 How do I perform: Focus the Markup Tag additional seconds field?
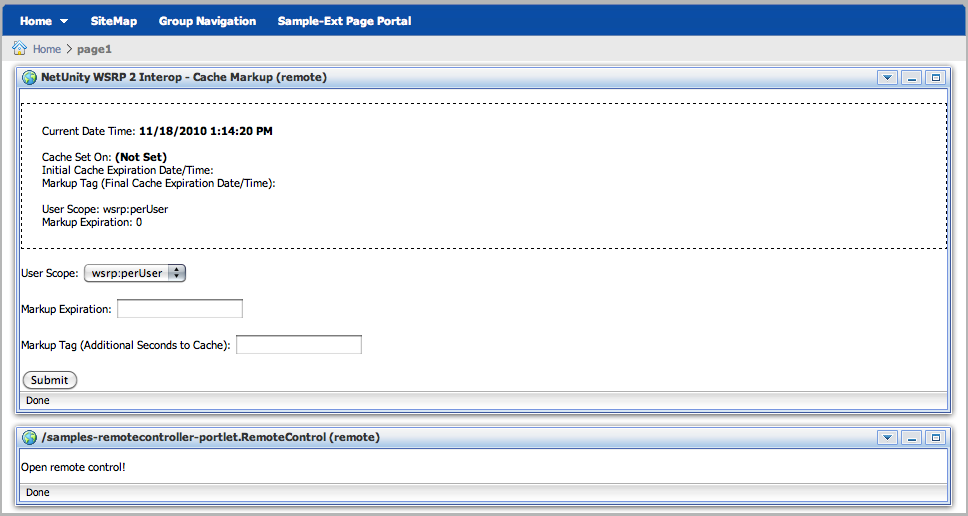coord(298,345)
